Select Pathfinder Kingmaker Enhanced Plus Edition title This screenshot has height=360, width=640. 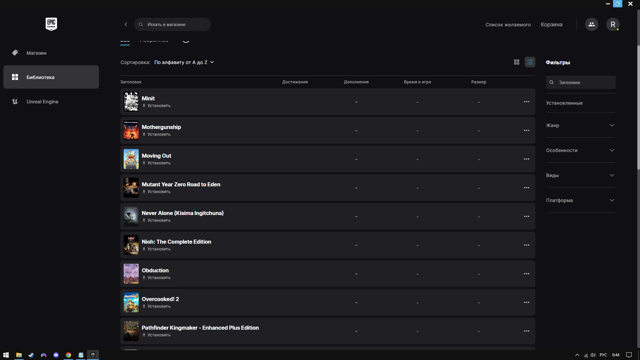200,328
